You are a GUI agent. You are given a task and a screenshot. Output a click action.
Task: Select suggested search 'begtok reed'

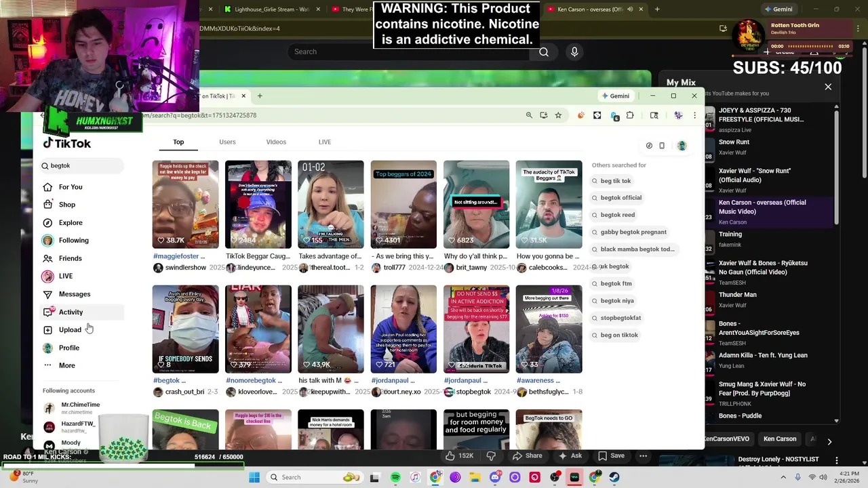(613, 215)
